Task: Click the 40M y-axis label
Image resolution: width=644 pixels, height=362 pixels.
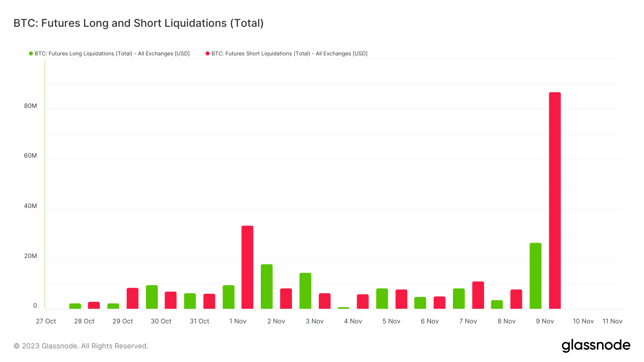Action: [x=30, y=206]
